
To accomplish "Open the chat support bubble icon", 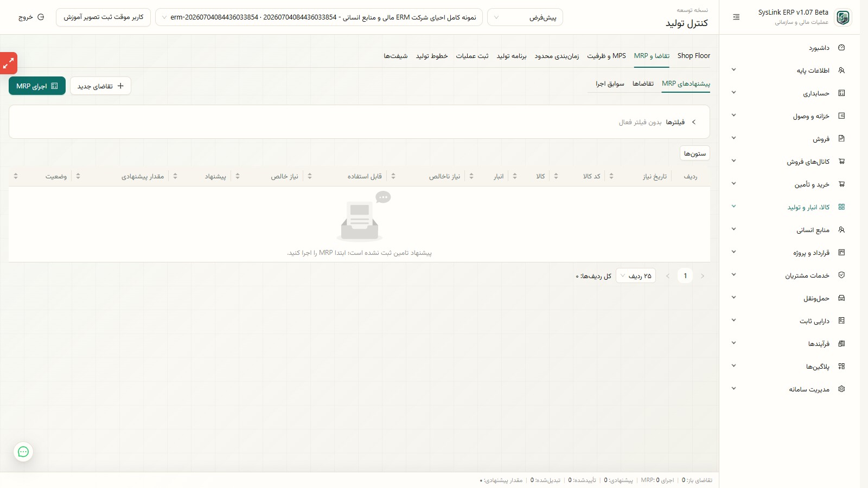I will pos(23,452).
